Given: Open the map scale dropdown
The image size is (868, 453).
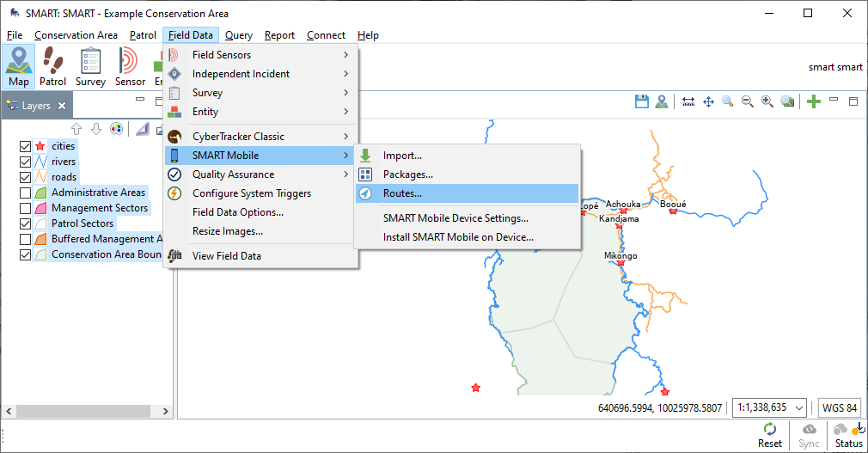Looking at the screenshot, I should click(770, 407).
